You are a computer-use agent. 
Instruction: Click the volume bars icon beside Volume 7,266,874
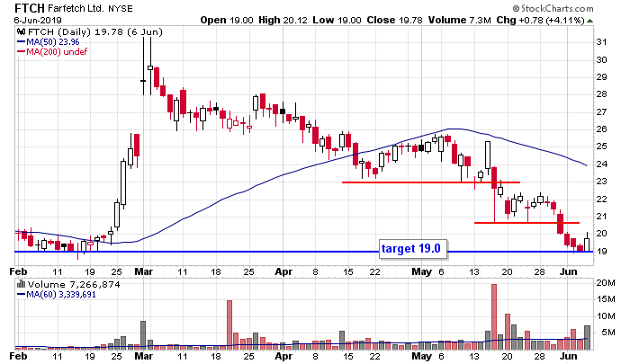click(x=22, y=285)
